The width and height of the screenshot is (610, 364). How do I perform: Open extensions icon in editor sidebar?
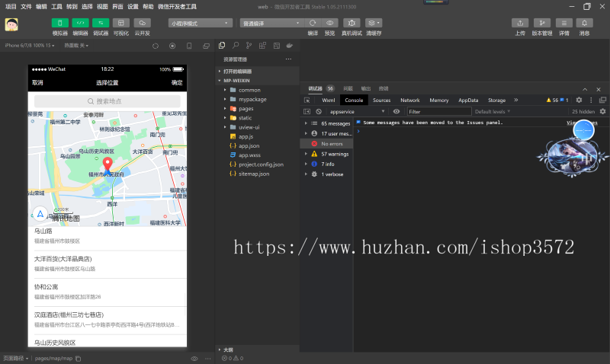(262, 46)
